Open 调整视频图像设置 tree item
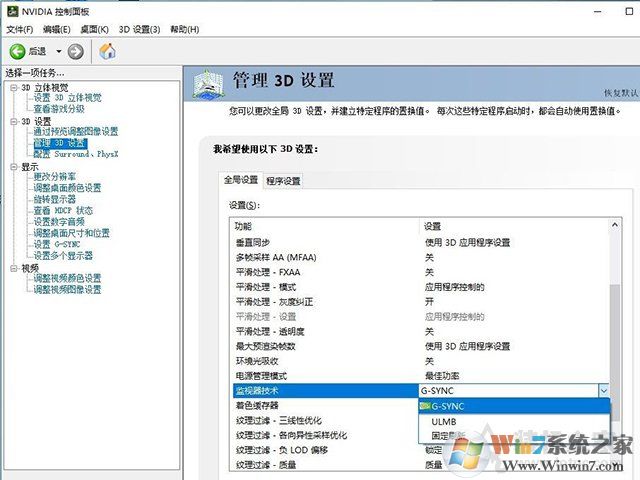640x480 pixels. click(67, 289)
